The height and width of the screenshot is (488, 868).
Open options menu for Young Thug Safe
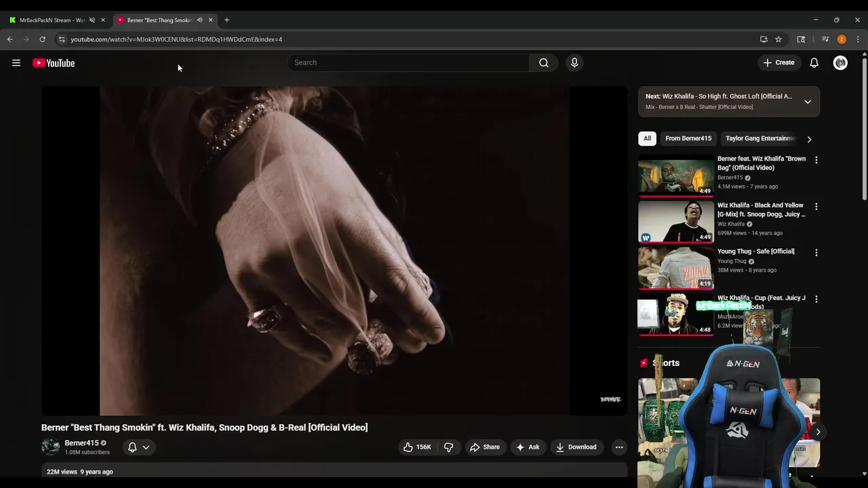coord(816,252)
